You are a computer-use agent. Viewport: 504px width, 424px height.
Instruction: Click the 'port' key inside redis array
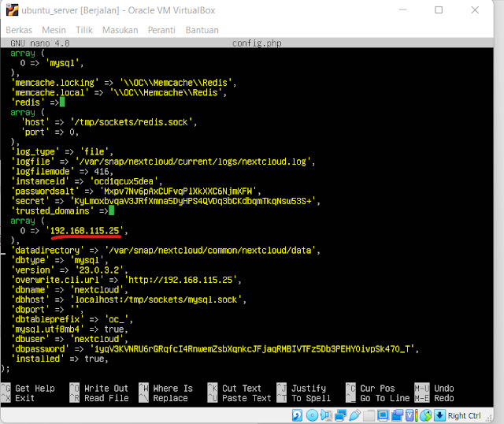click(35, 132)
